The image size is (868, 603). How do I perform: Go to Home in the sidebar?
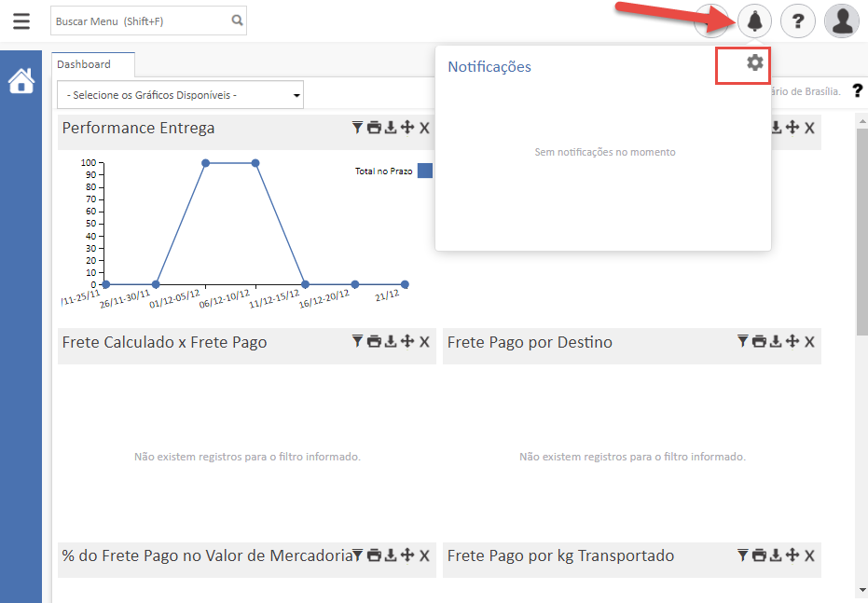point(21,82)
